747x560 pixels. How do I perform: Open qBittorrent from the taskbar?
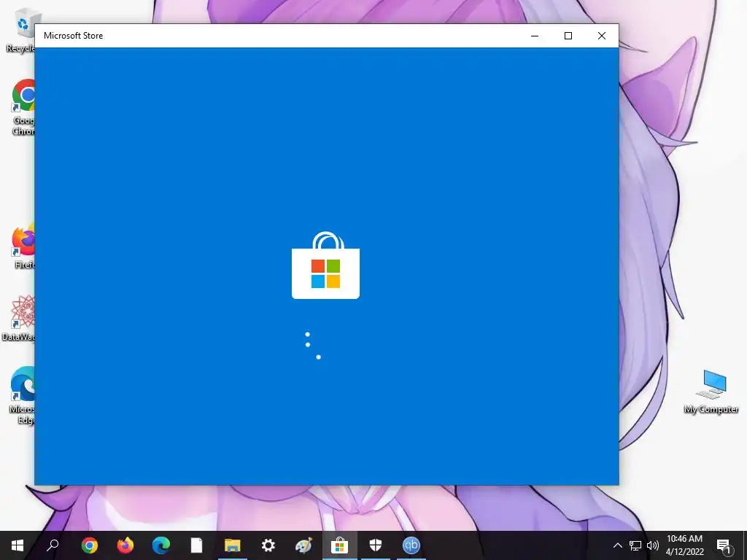coord(411,545)
